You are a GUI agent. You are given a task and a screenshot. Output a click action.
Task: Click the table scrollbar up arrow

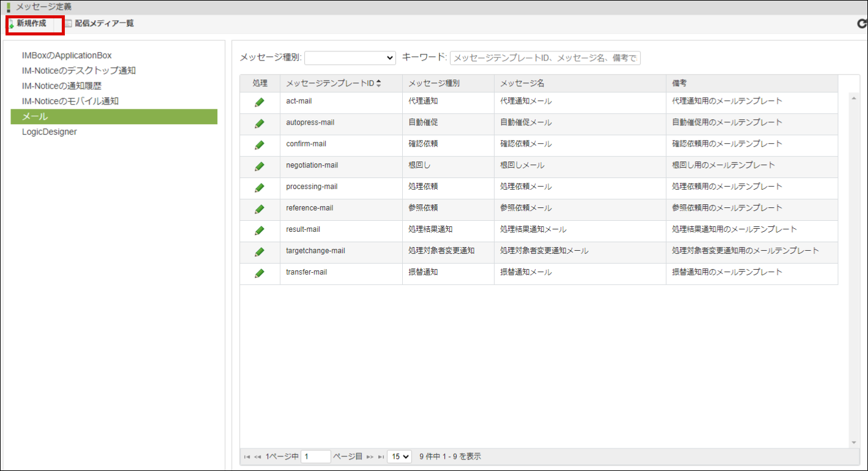[854, 98]
